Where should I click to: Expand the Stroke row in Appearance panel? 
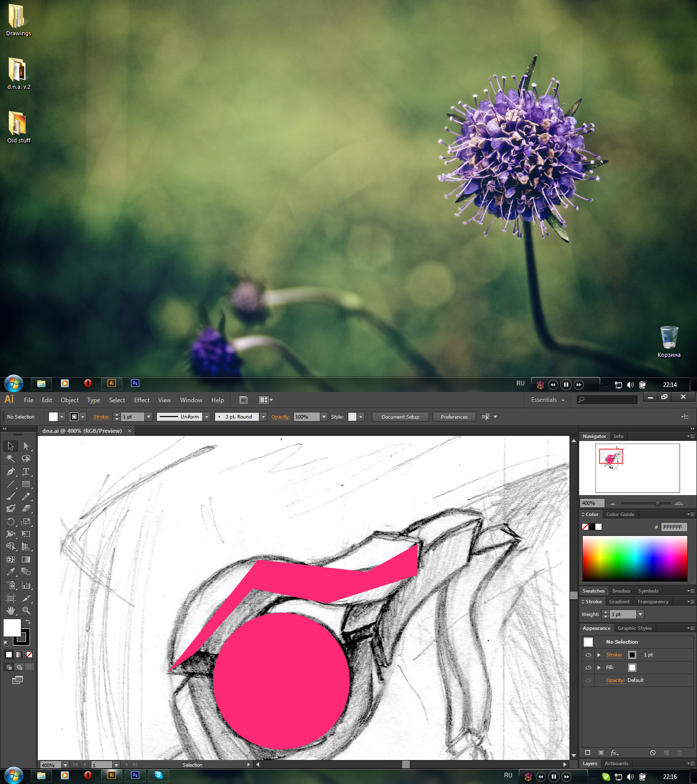pyautogui.click(x=599, y=655)
